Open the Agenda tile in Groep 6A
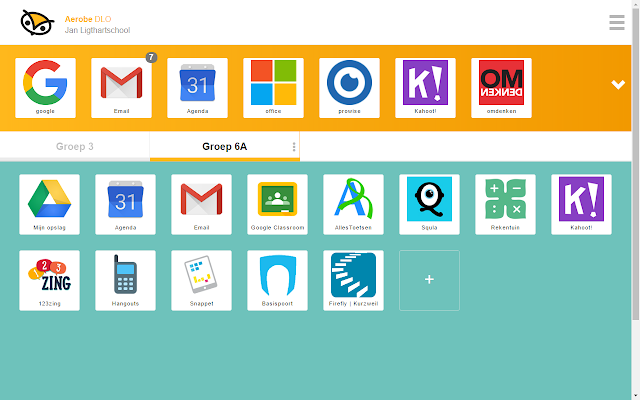This screenshot has width=640, height=400. pyautogui.click(x=125, y=204)
